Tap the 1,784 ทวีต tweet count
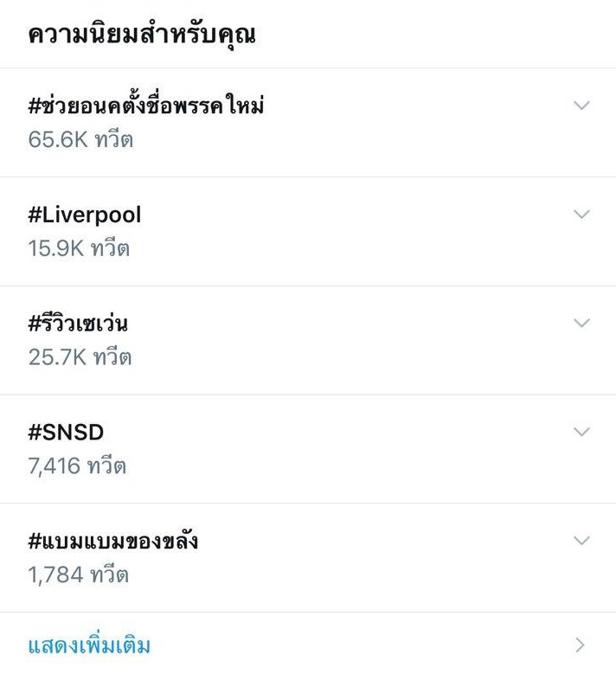The width and height of the screenshot is (616, 674). click(78, 575)
